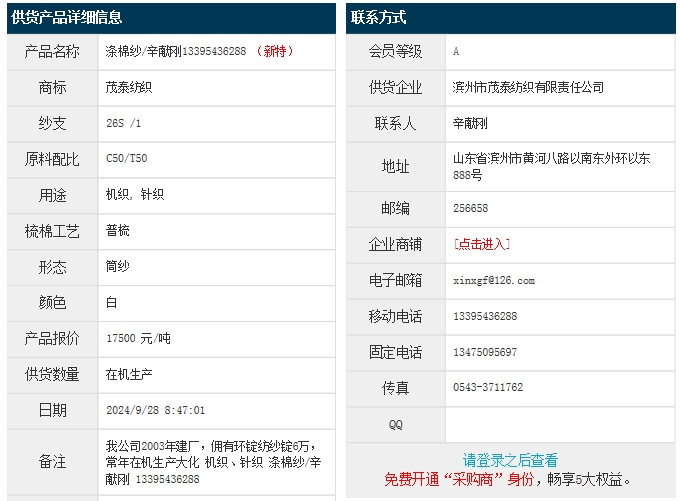Viewport: 680px width, 501px height.
Task: Click the 供货产品详细信息 panel header
Action: click(67, 17)
